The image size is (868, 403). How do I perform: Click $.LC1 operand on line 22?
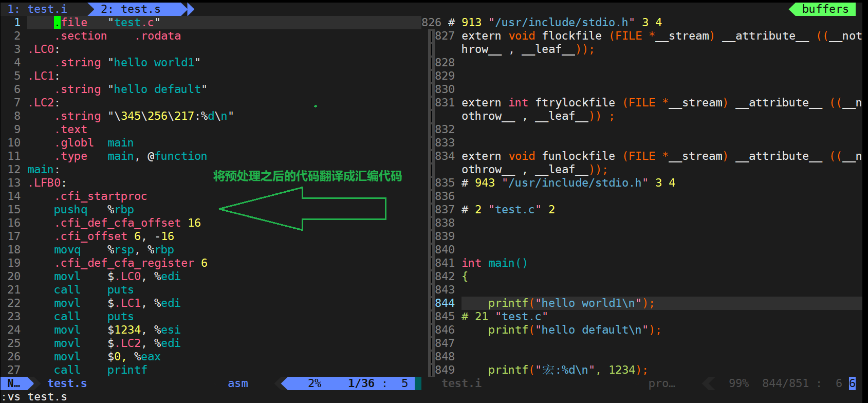(124, 303)
